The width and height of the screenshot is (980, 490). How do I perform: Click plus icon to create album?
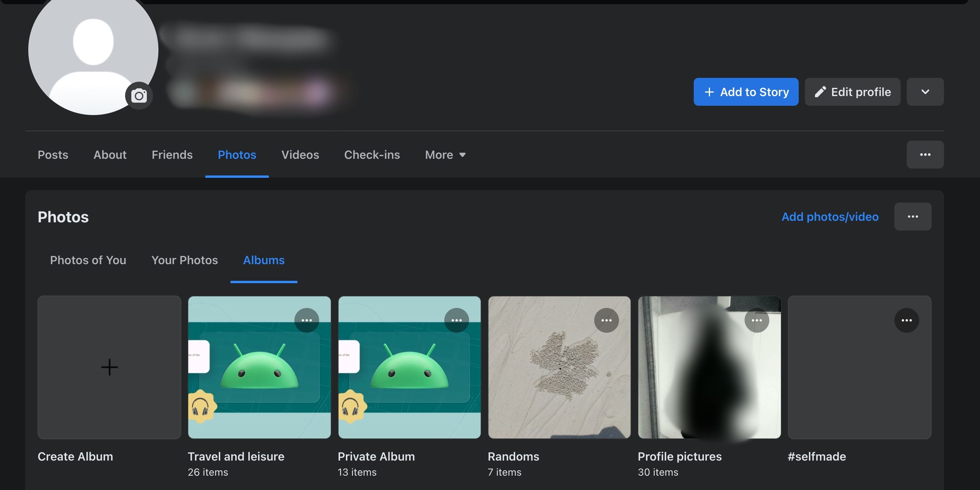(109, 367)
